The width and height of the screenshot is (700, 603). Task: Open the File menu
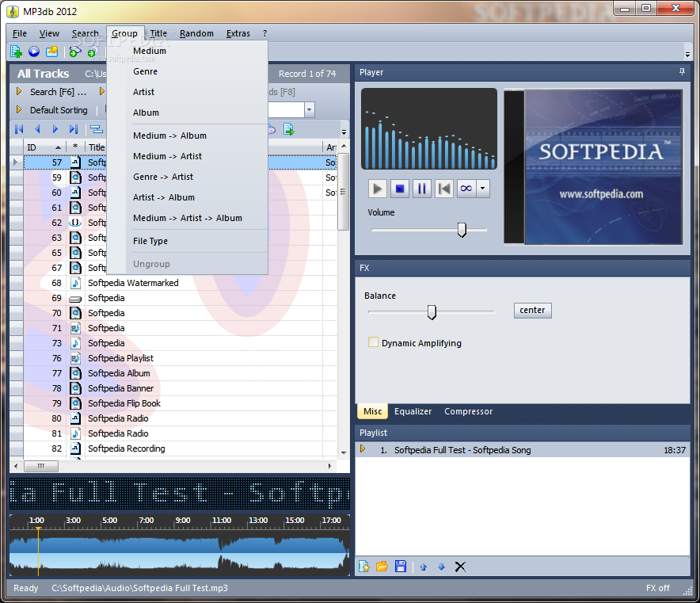pyautogui.click(x=20, y=33)
